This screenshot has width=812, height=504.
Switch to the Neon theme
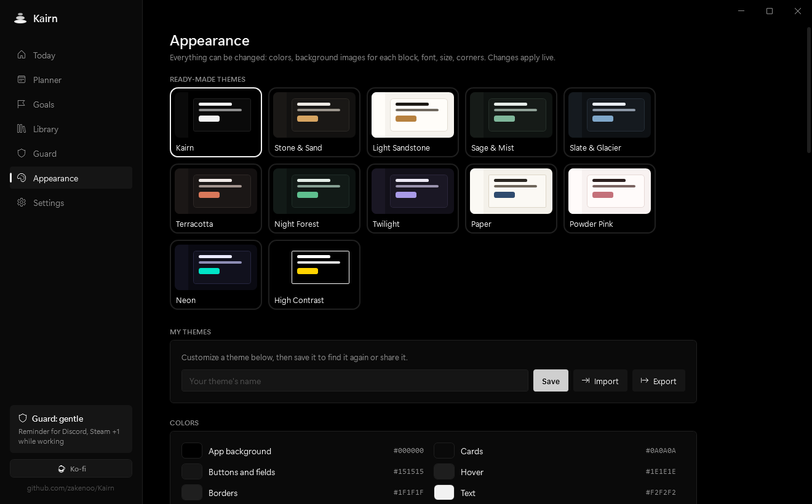point(216,275)
